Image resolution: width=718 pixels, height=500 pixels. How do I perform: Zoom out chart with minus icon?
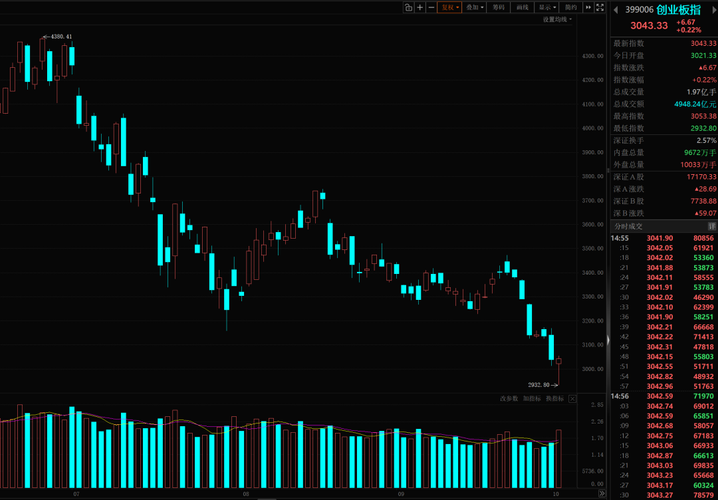pyautogui.click(x=431, y=7)
